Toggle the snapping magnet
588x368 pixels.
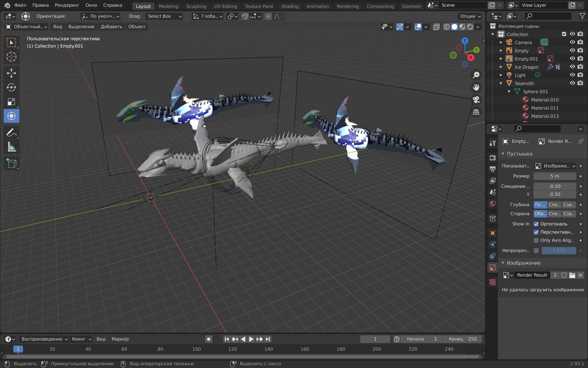(x=245, y=16)
